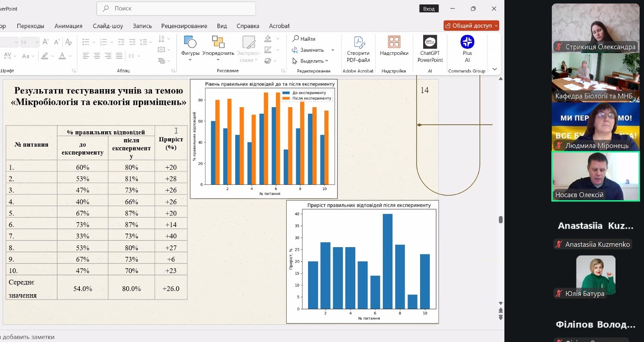Image resolution: width=644 pixels, height=342 pixels.
Task: Click the Найти magnifier search tool
Action: point(296,39)
